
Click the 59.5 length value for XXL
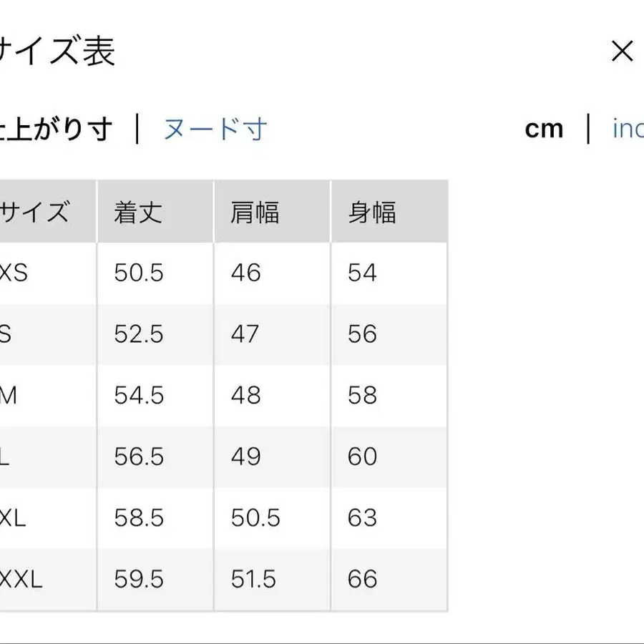pos(139,579)
